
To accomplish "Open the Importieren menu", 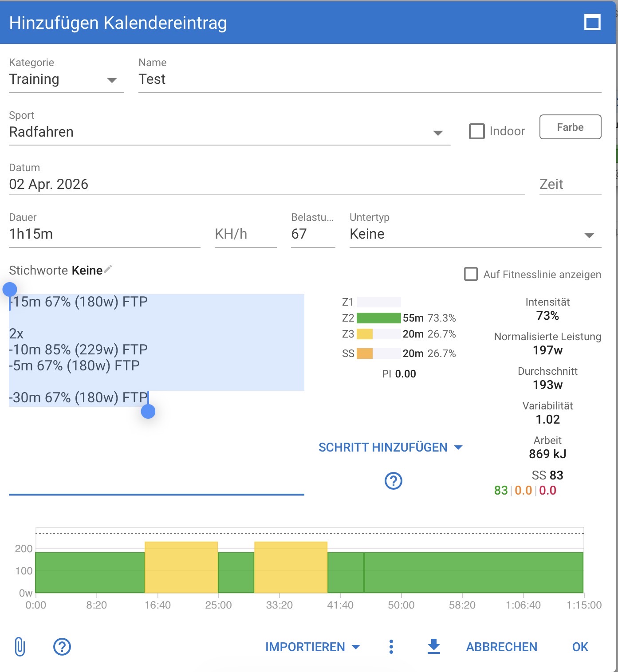I will (x=312, y=647).
